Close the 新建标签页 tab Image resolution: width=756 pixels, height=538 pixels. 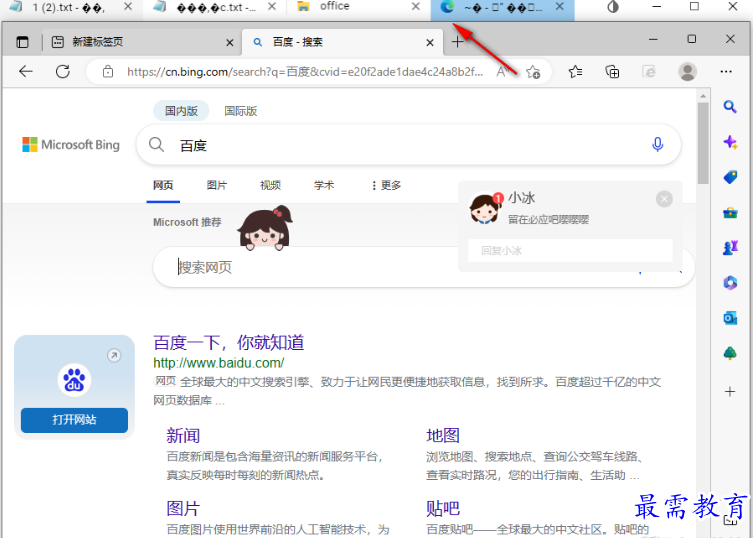tap(230, 42)
